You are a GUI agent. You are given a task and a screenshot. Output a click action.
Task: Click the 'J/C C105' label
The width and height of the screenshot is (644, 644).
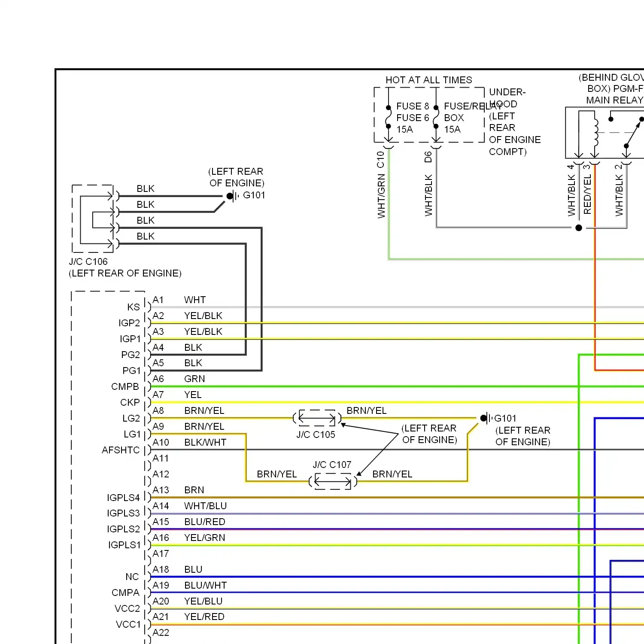(316, 435)
